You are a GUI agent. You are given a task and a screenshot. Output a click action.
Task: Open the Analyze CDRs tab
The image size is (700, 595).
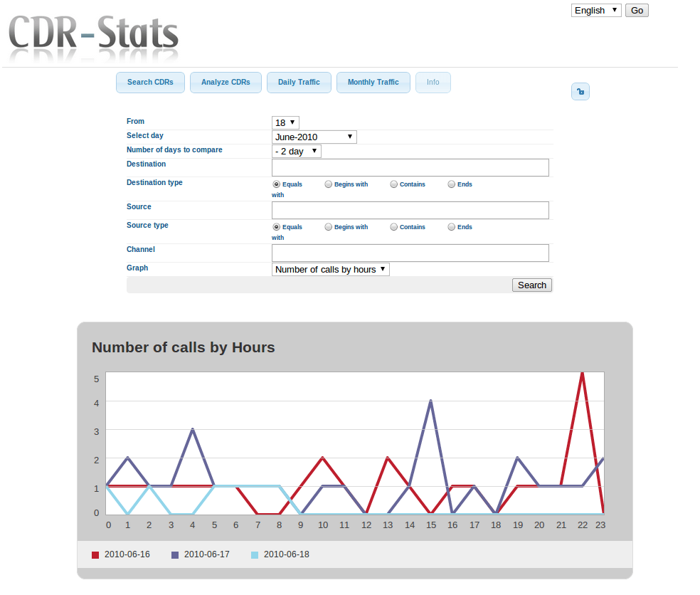[226, 83]
